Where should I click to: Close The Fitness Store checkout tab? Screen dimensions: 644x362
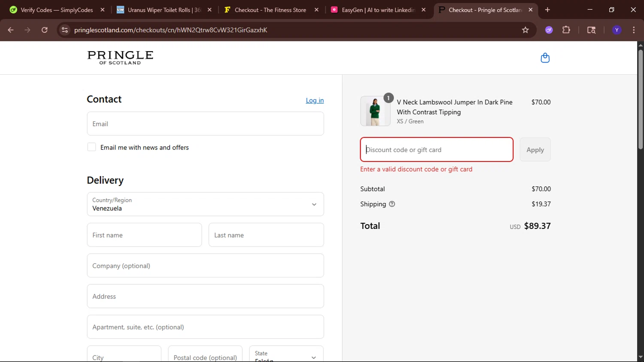click(316, 9)
